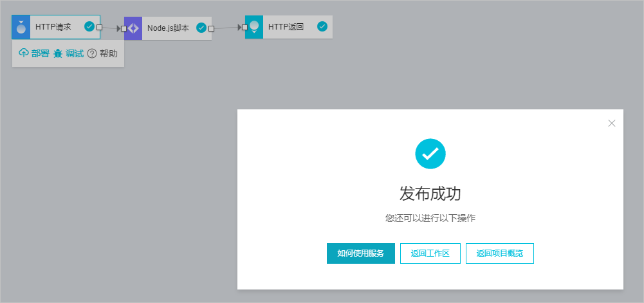Click the Node.js脚本 node checkmark status

[x=201, y=28]
